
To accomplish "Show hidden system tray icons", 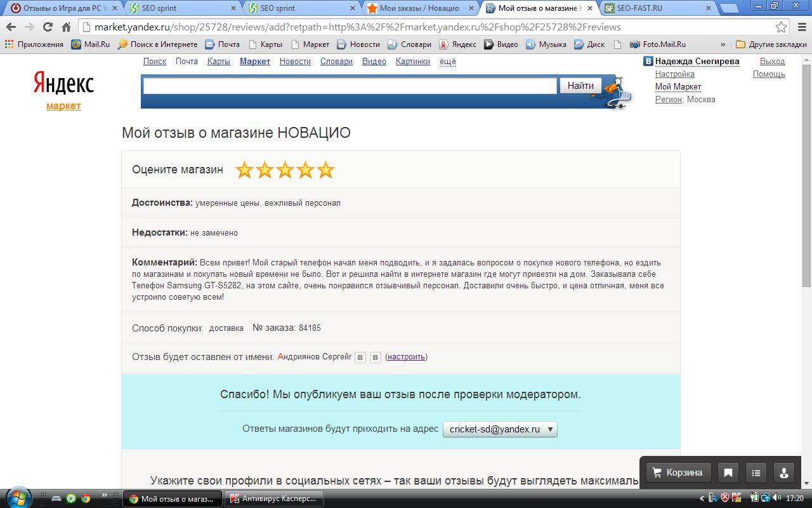I will (x=701, y=498).
